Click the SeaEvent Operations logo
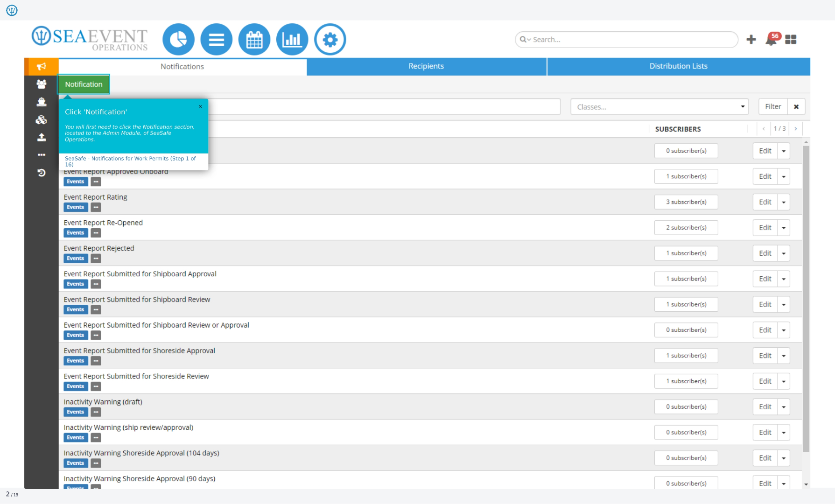Screen dimensions: 835x504 90,38
